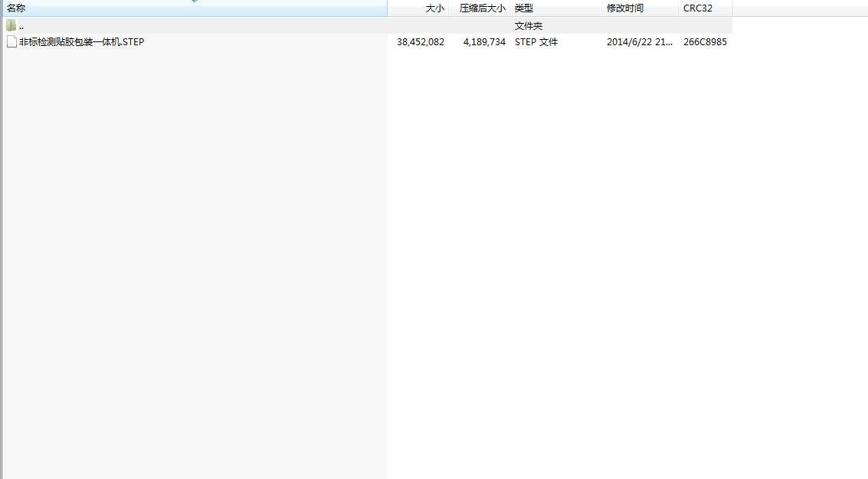Select file 非标检测贴胶包装一体机.STEP
This screenshot has height=479, width=868.
[81, 42]
